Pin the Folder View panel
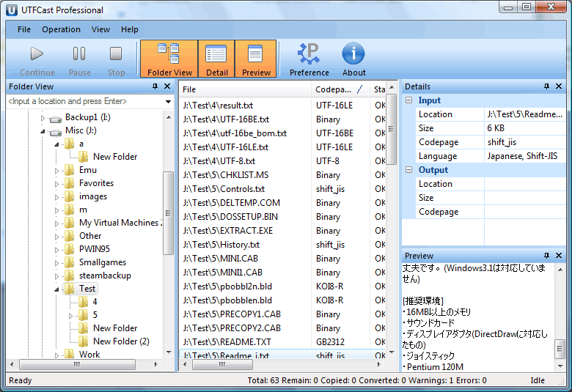The height and width of the screenshot is (392, 572). click(155, 86)
